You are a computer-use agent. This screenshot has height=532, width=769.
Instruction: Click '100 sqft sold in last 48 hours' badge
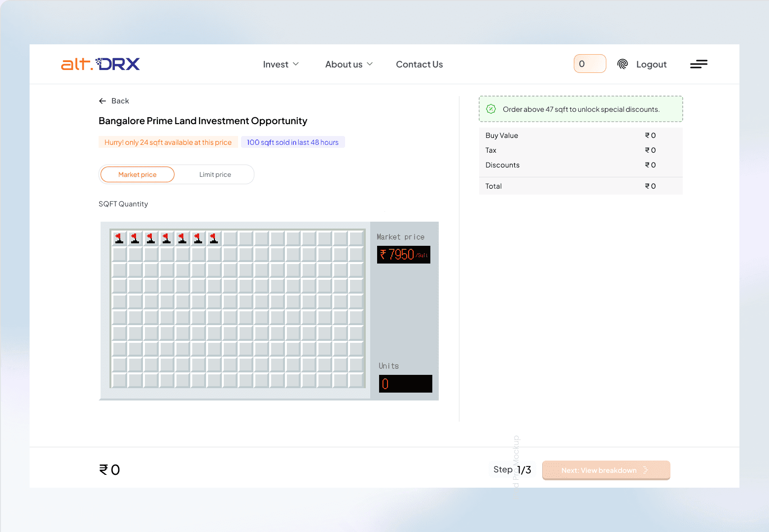(x=293, y=142)
